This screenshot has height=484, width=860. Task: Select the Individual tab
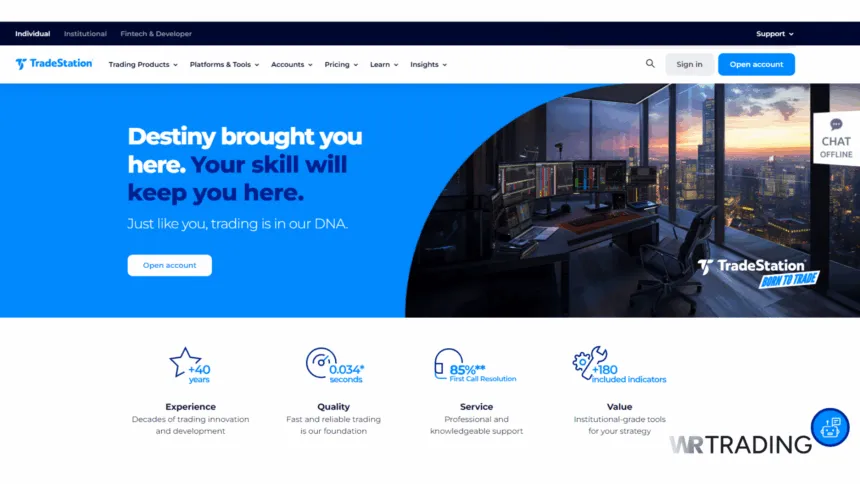click(x=32, y=34)
